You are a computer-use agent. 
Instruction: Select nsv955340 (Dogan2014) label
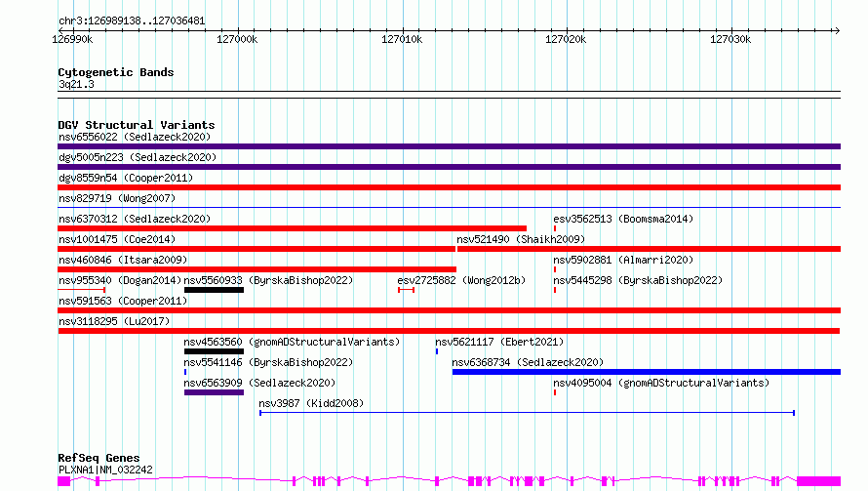120,280
